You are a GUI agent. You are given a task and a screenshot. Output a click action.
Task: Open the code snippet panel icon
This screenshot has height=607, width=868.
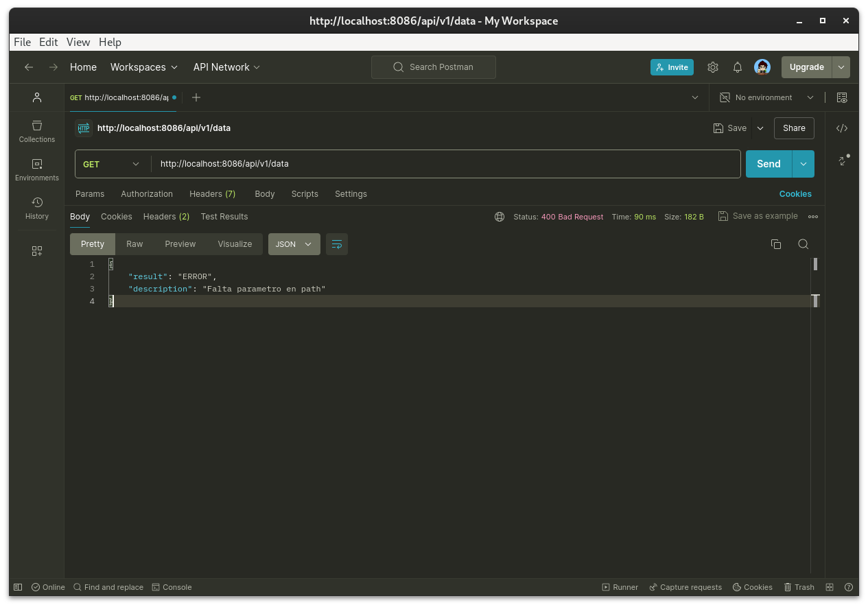coord(842,128)
